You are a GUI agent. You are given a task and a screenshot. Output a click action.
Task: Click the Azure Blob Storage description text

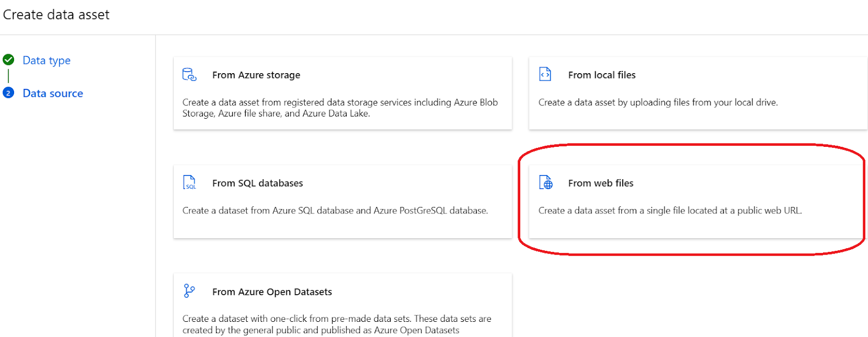[x=340, y=108]
